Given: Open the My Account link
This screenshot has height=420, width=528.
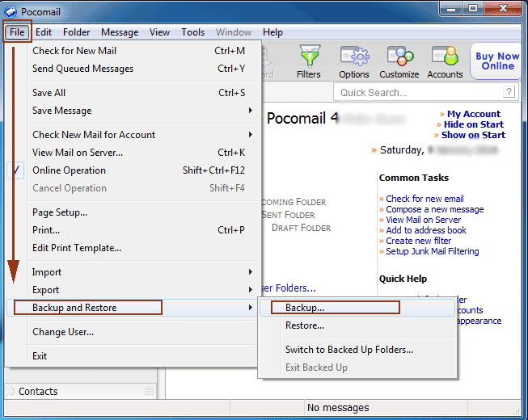Looking at the screenshot, I should (x=474, y=114).
